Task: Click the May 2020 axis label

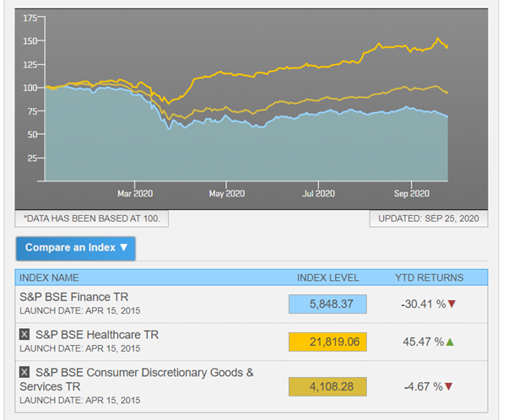Action: [x=227, y=194]
